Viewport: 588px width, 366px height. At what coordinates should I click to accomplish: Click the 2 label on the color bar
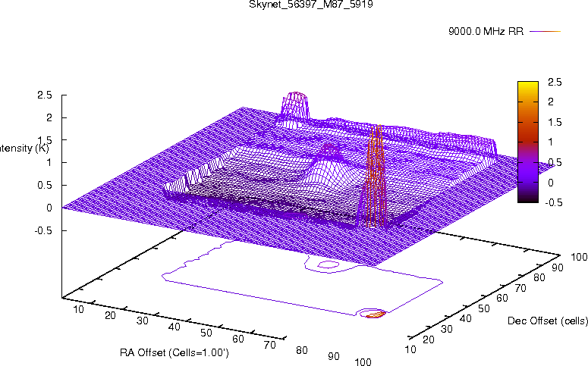point(551,102)
